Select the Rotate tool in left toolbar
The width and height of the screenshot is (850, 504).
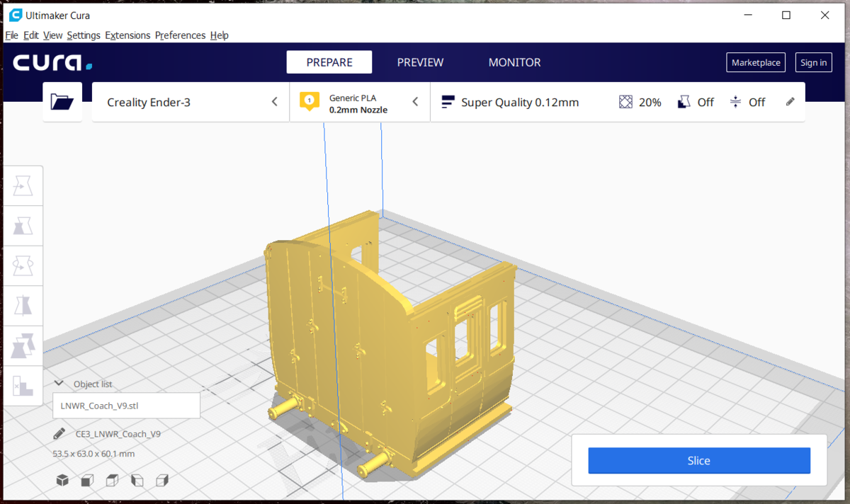[x=23, y=266]
